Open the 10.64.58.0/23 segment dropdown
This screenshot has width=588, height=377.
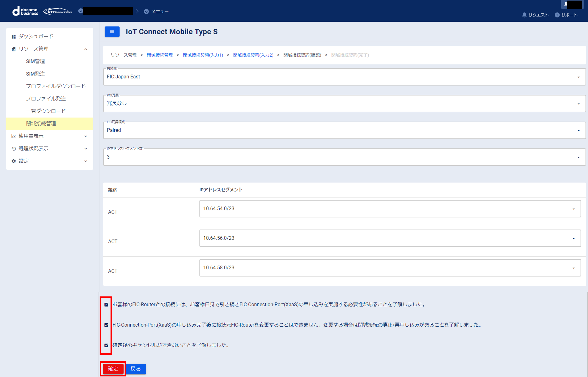point(390,268)
